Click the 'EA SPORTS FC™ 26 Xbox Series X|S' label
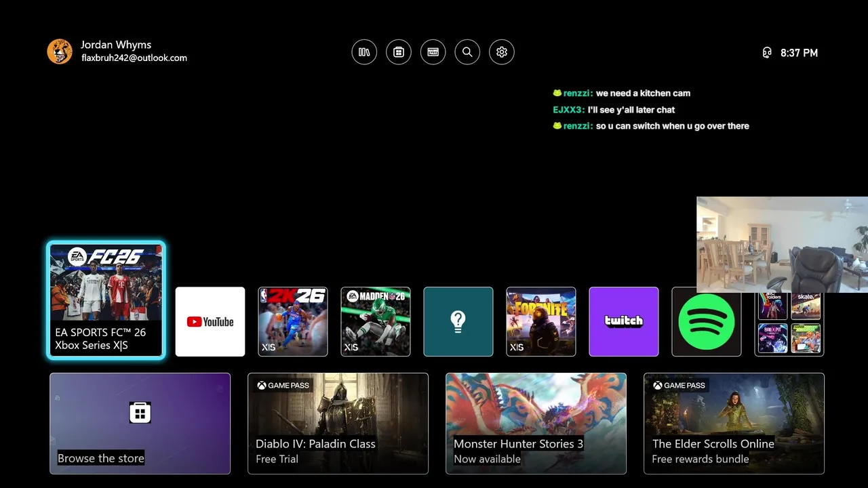The height and width of the screenshot is (488, 868). point(100,339)
